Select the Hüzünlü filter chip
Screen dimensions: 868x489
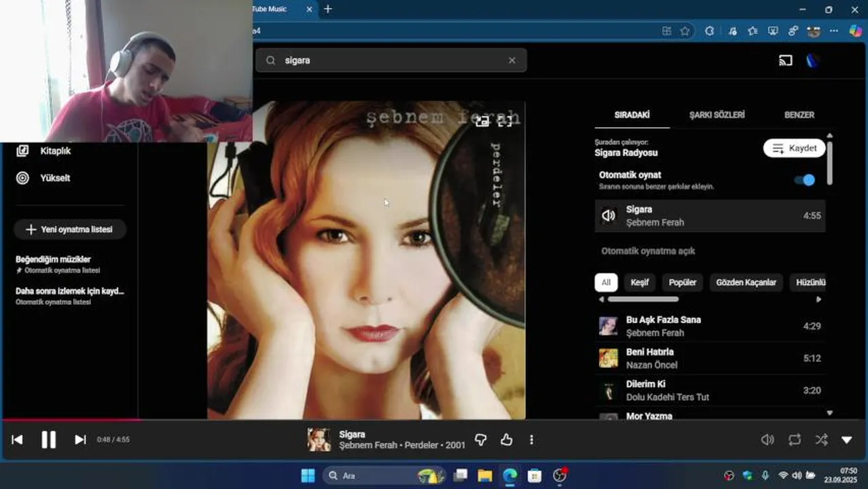pyautogui.click(x=808, y=283)
